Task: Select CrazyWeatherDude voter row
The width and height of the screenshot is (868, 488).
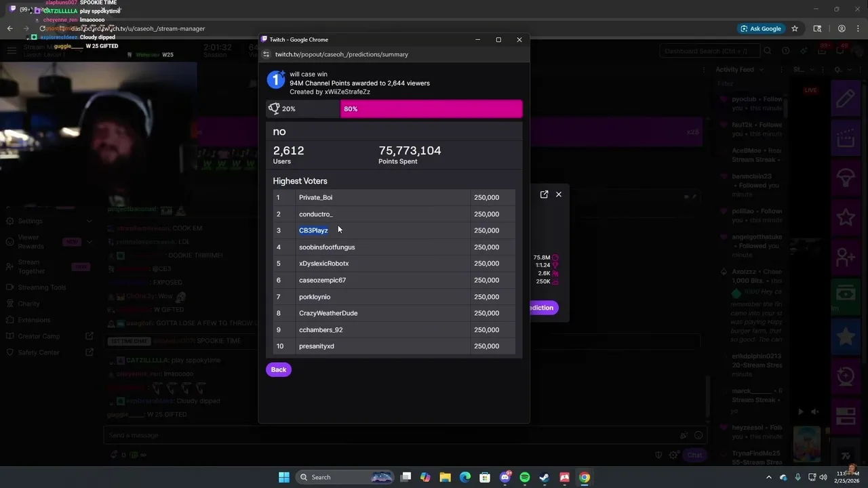Action: click(x=394, y=313)
